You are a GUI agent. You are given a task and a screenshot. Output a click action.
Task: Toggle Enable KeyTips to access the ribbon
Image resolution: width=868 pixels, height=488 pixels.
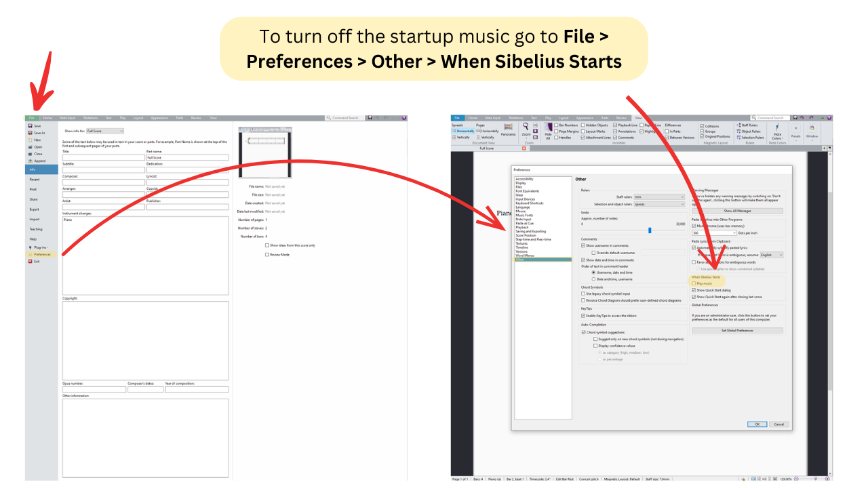click(x=583, y=316)
